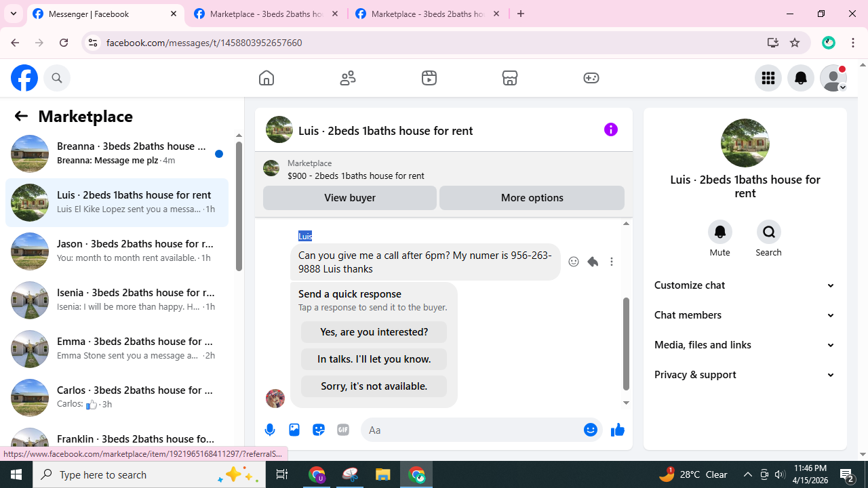Choose a sticker icon
This screenshot has height=488, width=868.
pyautogui.click(x=319, y=430)
